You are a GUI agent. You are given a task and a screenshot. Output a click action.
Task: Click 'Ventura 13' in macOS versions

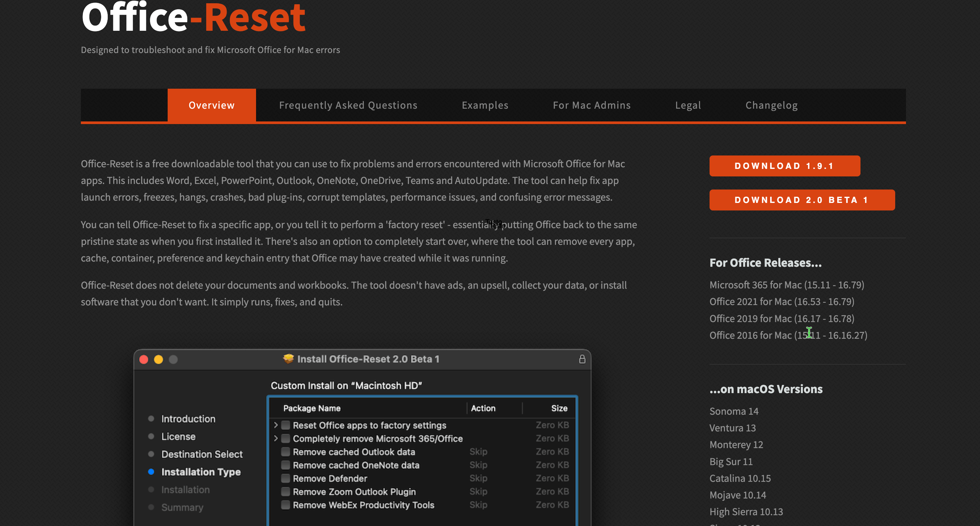pos(732,428)
